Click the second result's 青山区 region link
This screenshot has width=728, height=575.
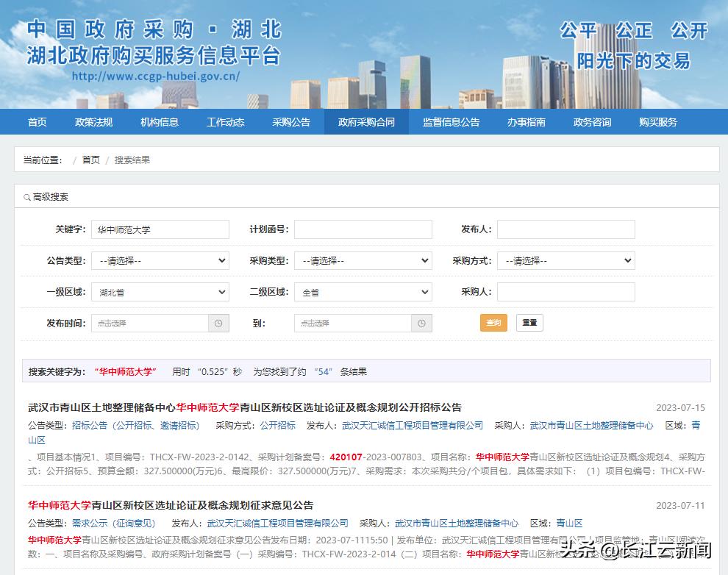[x=569, y=524]
